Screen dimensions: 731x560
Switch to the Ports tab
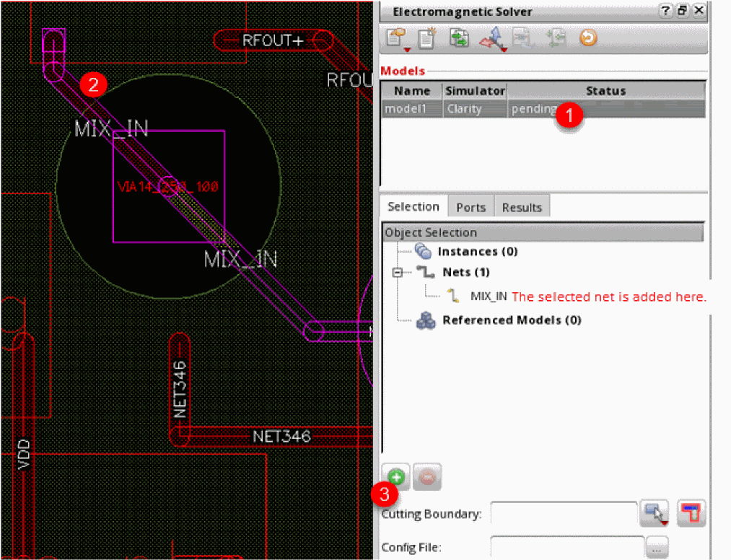tap(470, 207)
